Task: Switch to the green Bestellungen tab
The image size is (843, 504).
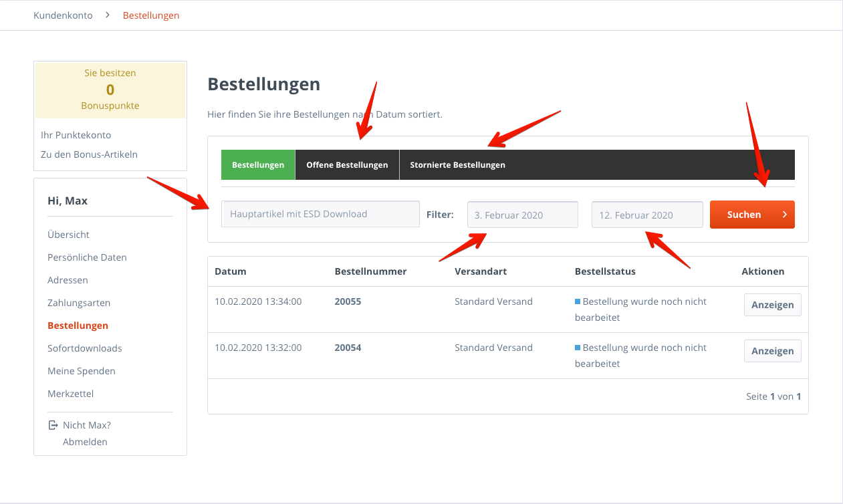Action: 258,164
